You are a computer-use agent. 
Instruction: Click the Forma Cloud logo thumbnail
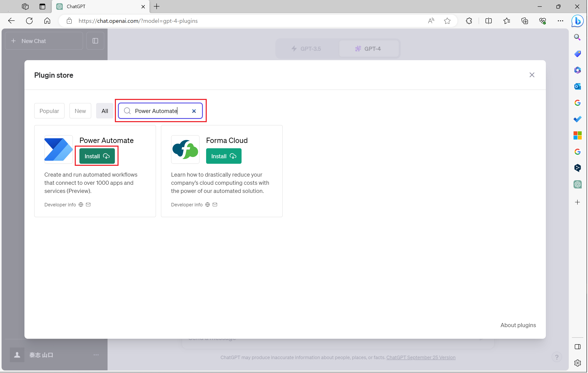(185, 149)
